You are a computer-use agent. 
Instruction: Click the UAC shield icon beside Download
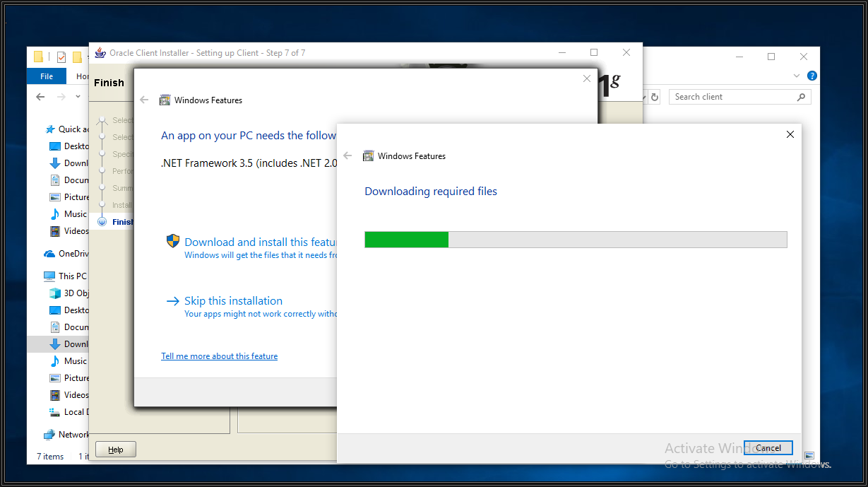173,241
